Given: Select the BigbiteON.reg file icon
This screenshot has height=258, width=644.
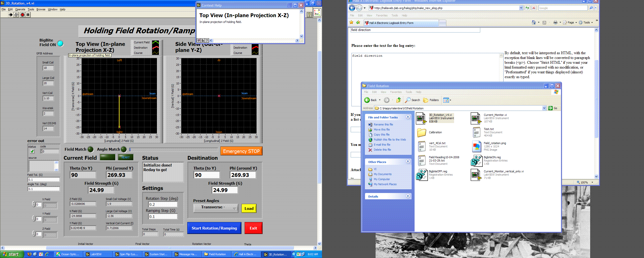Looking at the screenshot, I should pyautogui.click(x=476, y=160).
